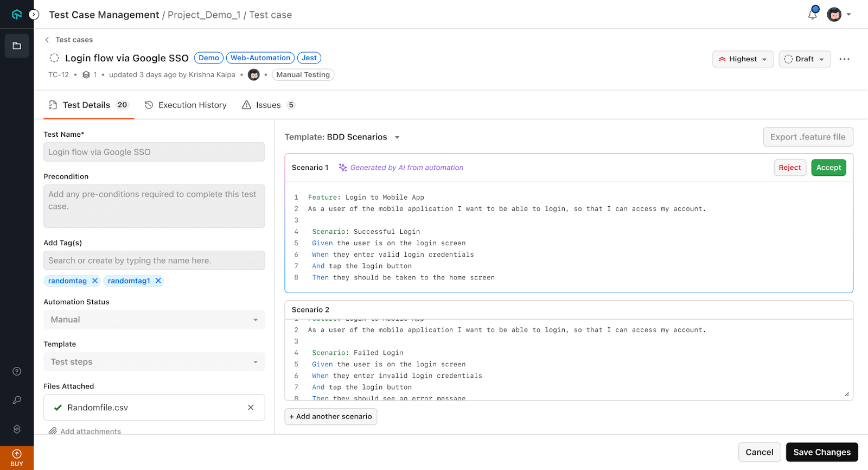Expand the sidebar with the chevron toggle
The height and width of the screenshot is (470, 868).
tap(34, 15)
